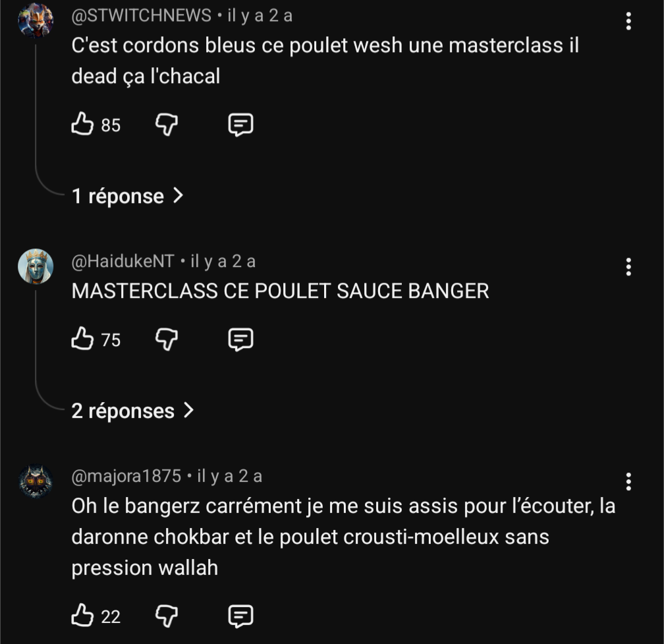This screenshot has width=664, height=644.
Task: Open the @STWITCHNEWS channel link
Action: [x=141, y=16]
